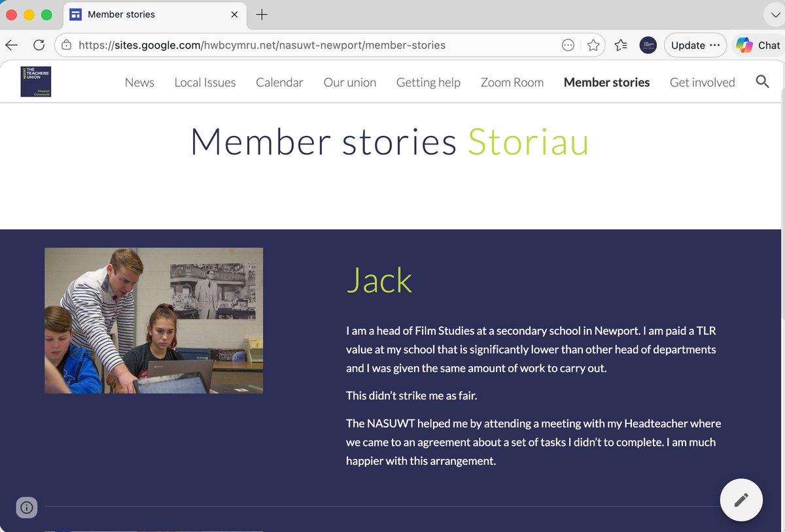Bookmark this page with the star icon
785x532 pixels.
(593, 45)
